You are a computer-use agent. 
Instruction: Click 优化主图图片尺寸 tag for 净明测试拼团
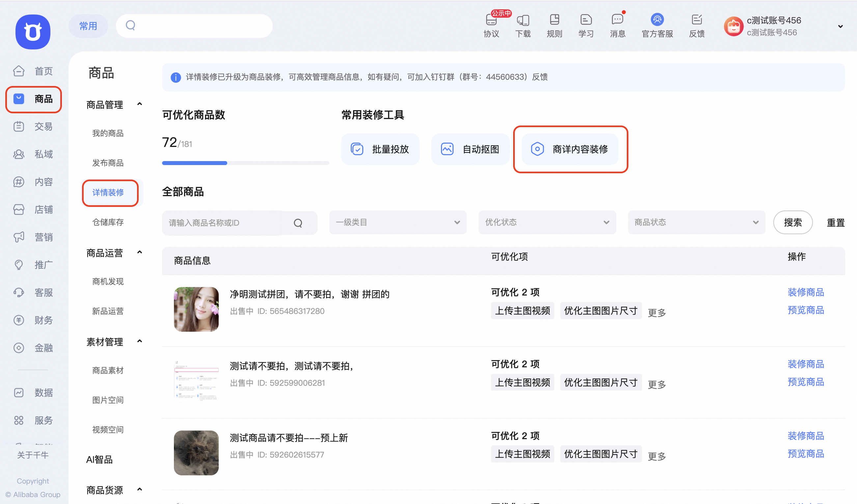tap(600, 311)
